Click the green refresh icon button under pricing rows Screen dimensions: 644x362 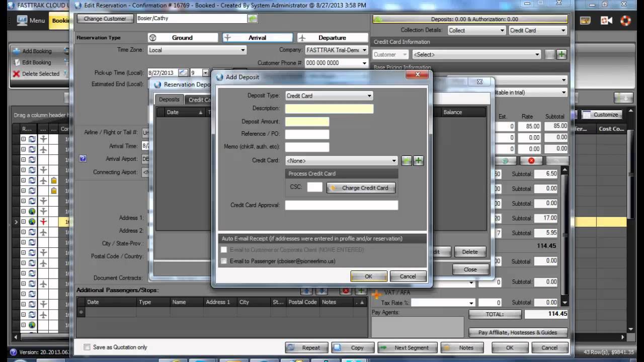[x=506, y=161]
